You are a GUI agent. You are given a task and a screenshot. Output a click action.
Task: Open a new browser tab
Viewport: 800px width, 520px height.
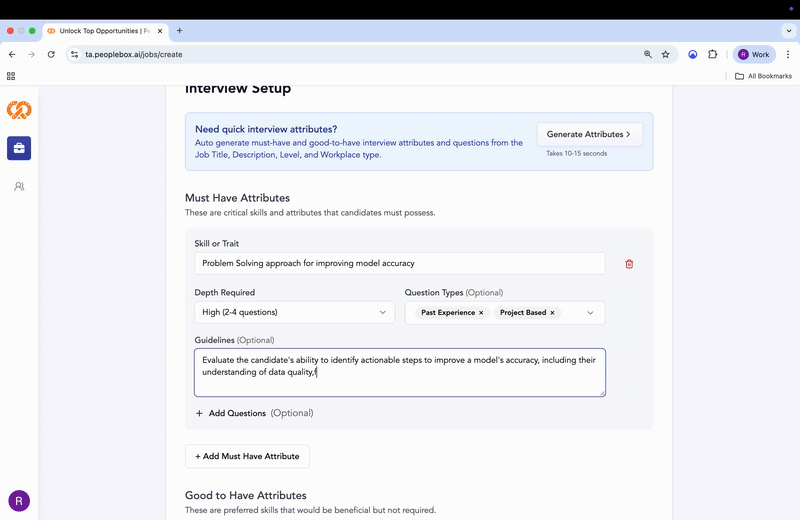(x=180, y=31)
